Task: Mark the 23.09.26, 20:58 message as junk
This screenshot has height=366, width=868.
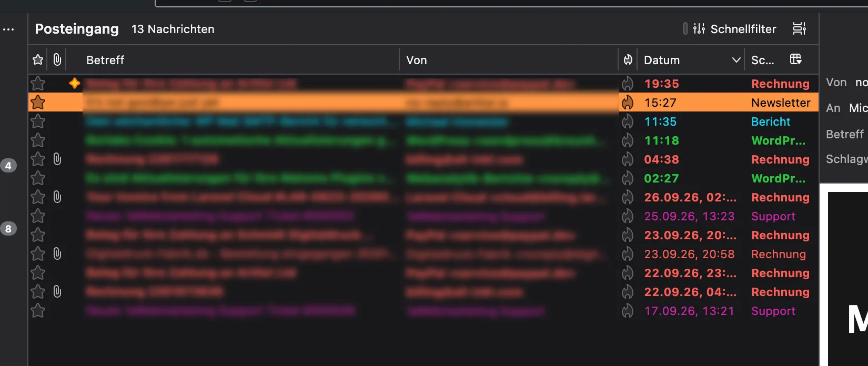Action: [x=628, y=254]
